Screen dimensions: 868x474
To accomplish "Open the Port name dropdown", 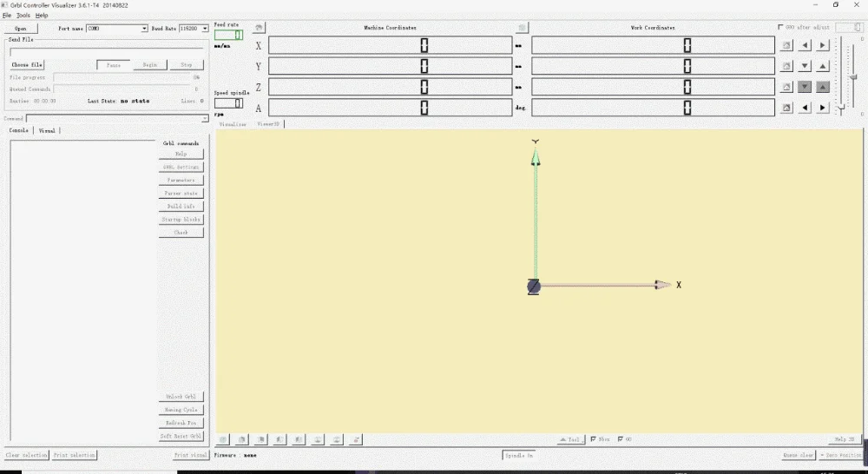I will [117, 29].
